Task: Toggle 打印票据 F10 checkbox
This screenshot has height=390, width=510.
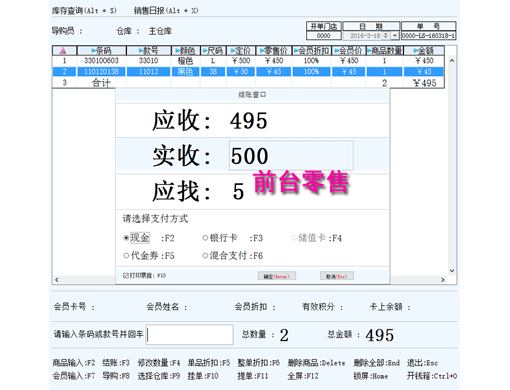Action: [126, 275]
